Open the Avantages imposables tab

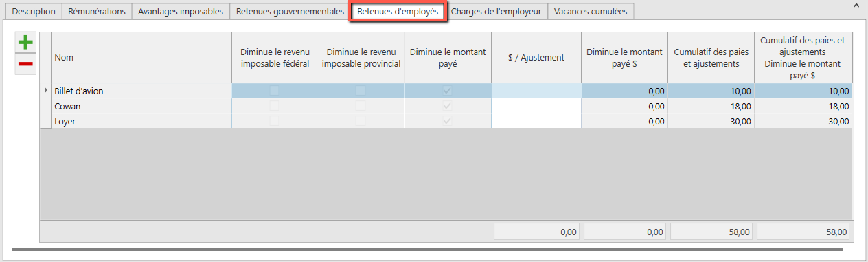(181, 12)
